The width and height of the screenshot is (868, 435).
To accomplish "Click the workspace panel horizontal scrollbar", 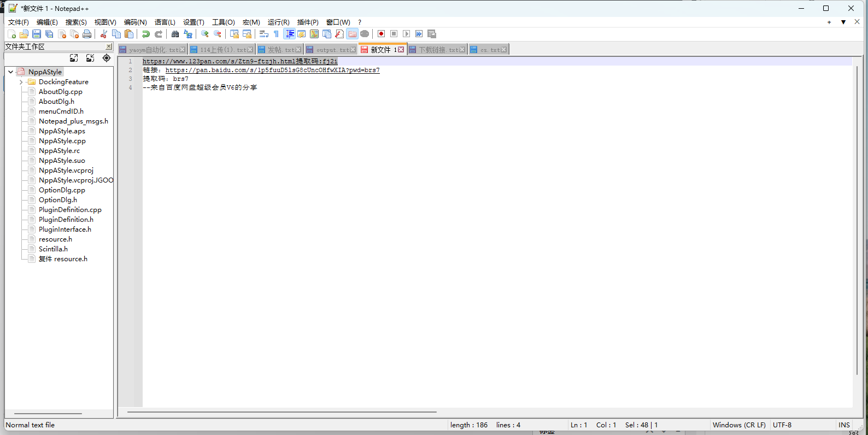I will 48,414.
